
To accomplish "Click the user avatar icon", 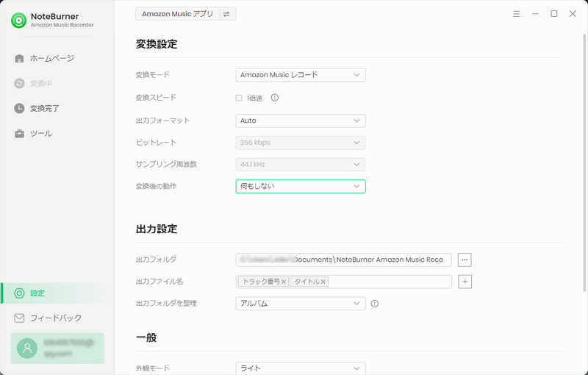I will [x=27, y=349].
